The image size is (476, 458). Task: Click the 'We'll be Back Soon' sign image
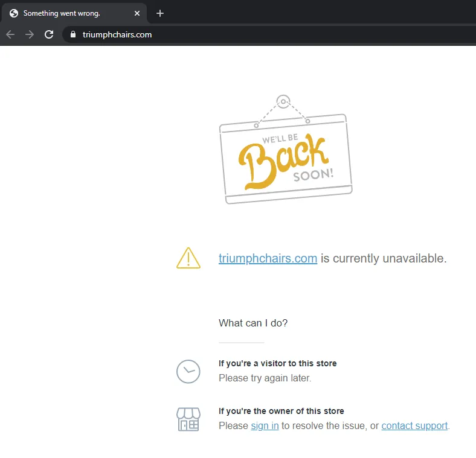[x=286, y=150]
